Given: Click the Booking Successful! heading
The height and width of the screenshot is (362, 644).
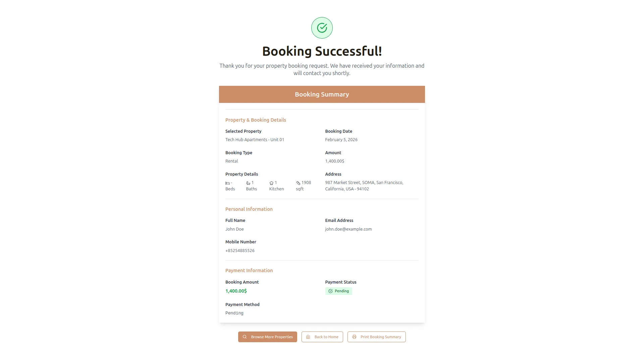Looking at the screenshot, I should (322, 51).
